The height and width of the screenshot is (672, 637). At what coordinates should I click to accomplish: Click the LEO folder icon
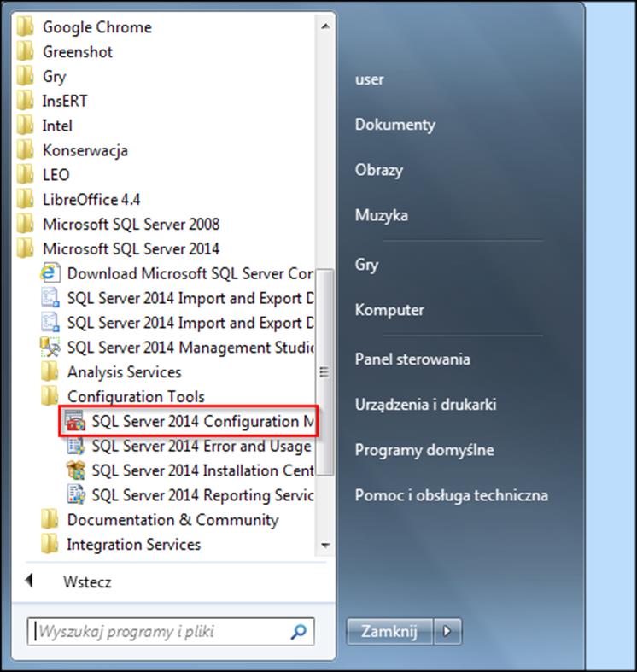click(26, 175)
